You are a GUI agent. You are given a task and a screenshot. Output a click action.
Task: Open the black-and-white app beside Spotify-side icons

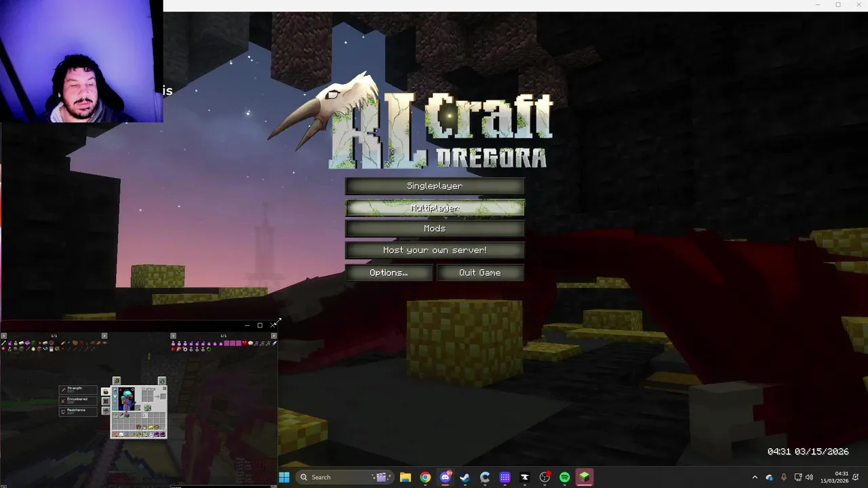525,477
